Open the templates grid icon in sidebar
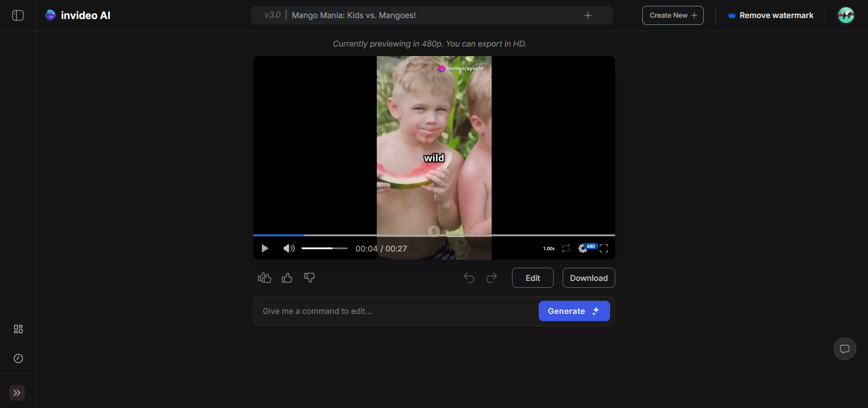 18,329
